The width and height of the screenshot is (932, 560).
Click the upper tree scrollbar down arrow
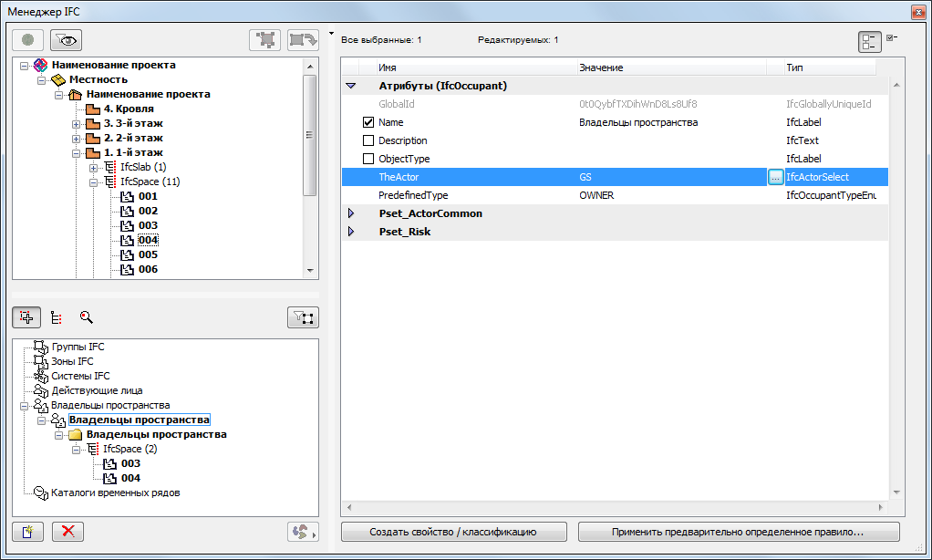click(x=310, y=271)
